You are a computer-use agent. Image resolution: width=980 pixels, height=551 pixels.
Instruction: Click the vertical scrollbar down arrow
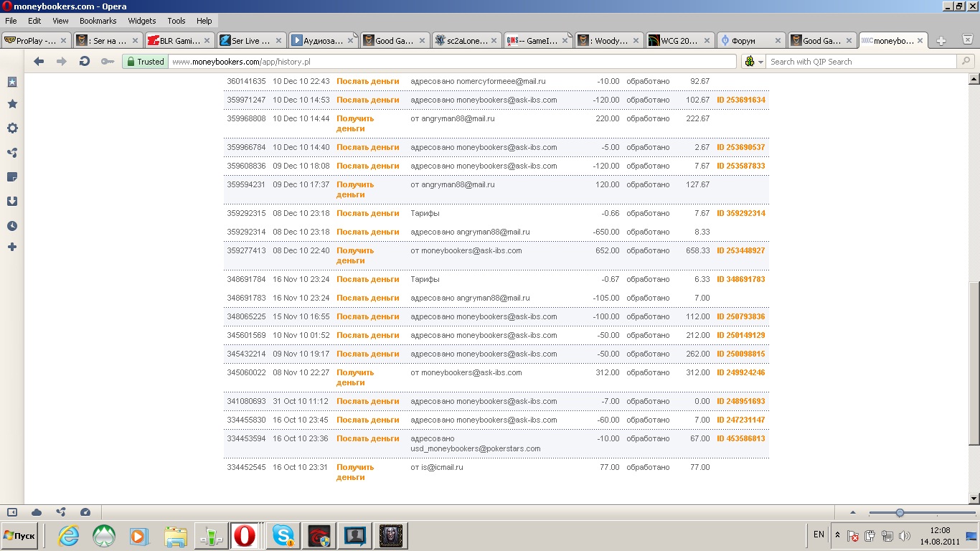(974, 498)
